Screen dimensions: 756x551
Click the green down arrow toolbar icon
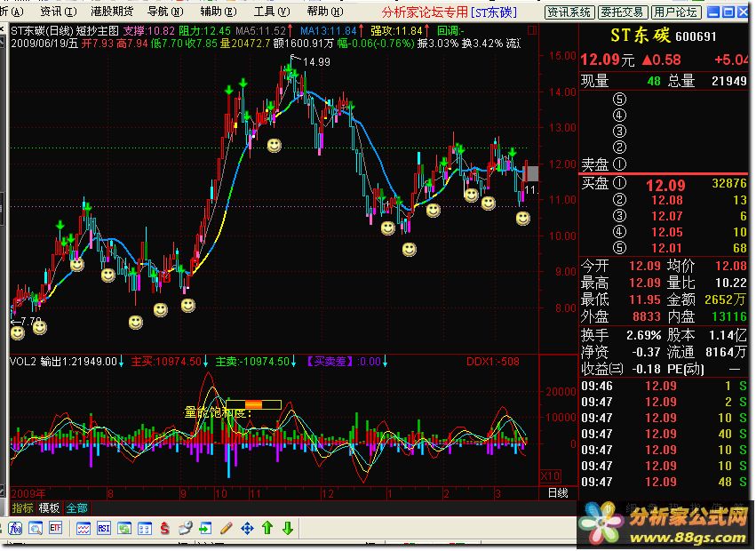[288, 528]
